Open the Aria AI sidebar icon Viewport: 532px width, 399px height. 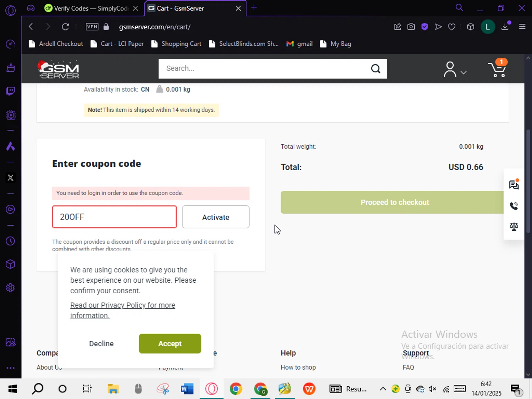pyautogui.click(x=11, y=146)
